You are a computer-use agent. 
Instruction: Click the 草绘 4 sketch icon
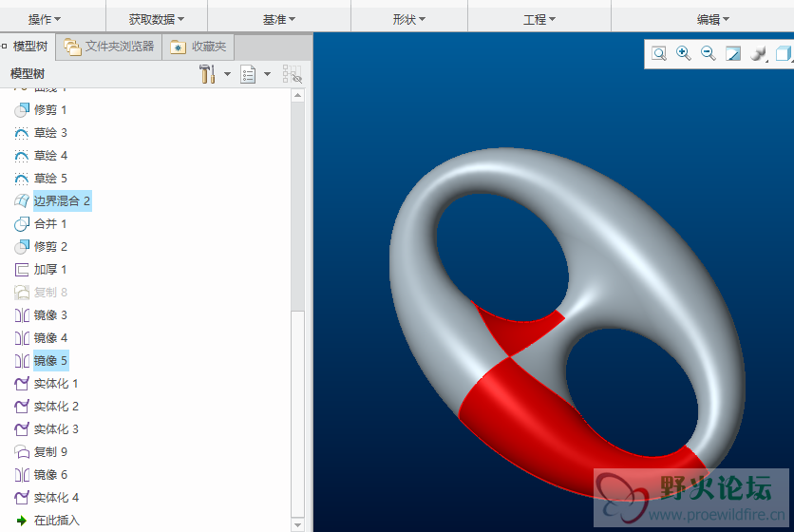pos(21,156)
